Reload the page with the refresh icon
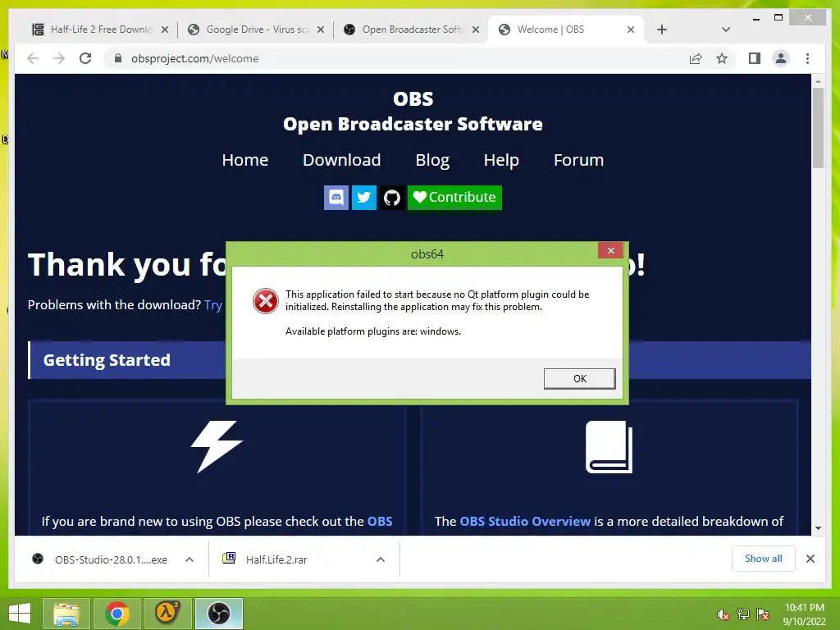The width and height of the screenshot is (840, 630). point(85,58)
